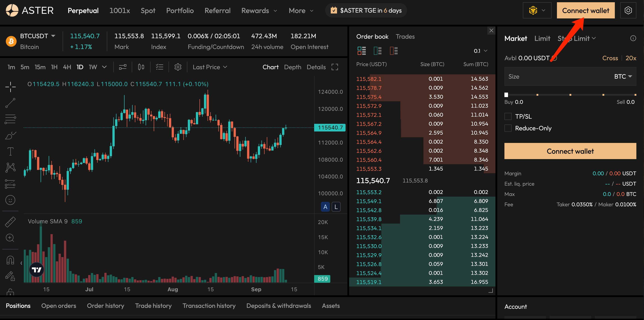Show only asks order book view
This screenshot has width=644, height=320.
pyautogui.click(x=394, y=51)
